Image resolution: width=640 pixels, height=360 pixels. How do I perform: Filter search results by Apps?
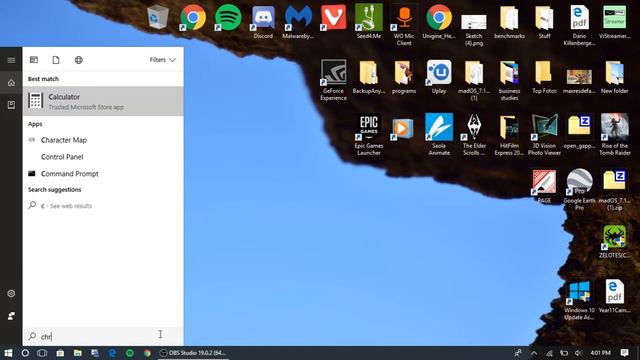tap(34, 60)
